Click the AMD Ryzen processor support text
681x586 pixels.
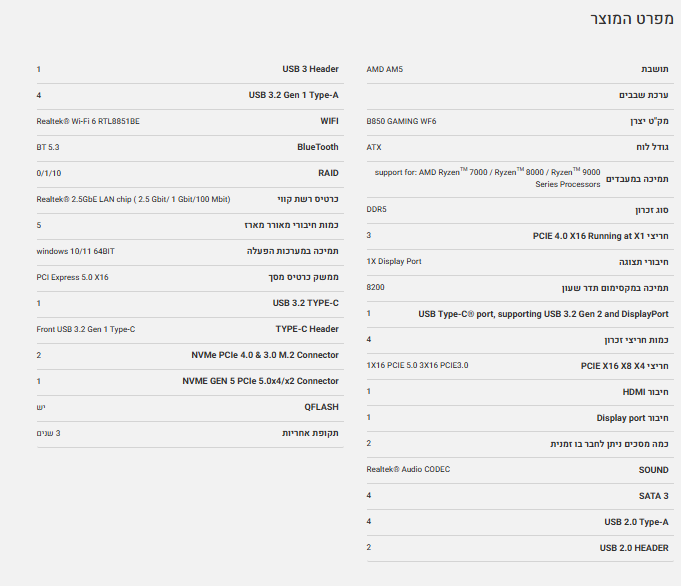pyautogui.click(x=488, y=177)
